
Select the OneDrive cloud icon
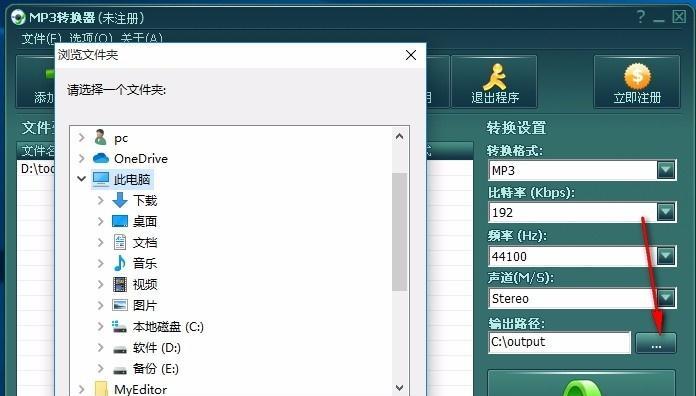click(x=101, y=158)
